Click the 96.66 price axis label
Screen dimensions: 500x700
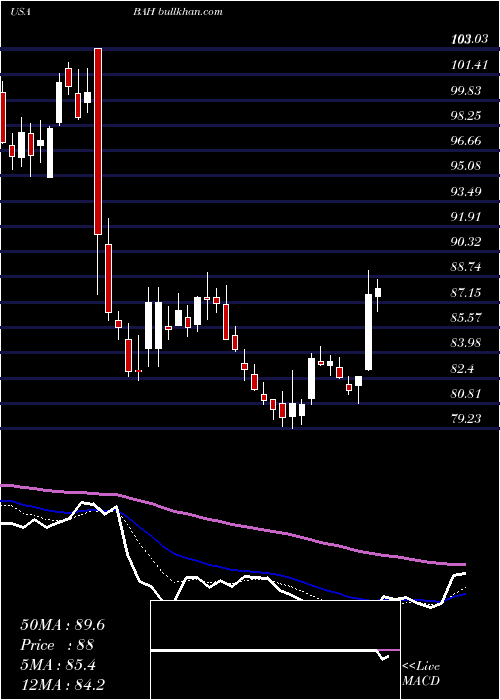467,141
